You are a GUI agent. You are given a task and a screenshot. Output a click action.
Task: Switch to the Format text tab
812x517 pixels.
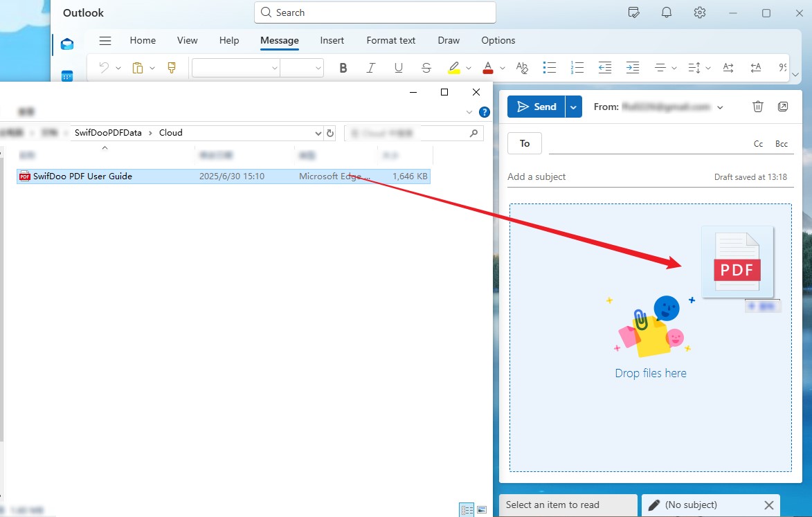click(x=391, y=40)
